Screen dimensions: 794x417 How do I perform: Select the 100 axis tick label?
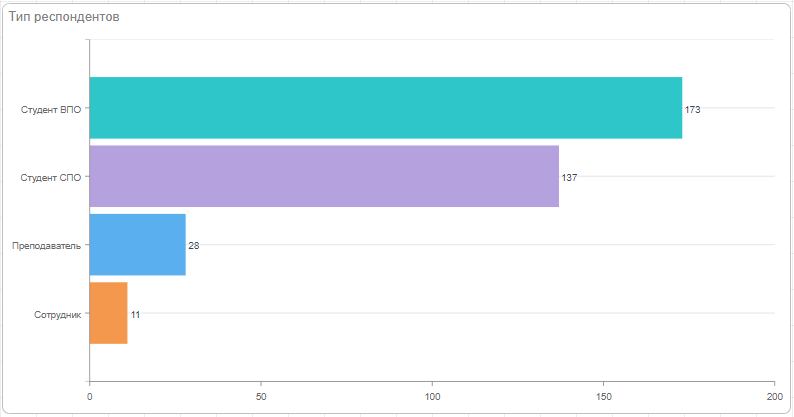(432, 396)
